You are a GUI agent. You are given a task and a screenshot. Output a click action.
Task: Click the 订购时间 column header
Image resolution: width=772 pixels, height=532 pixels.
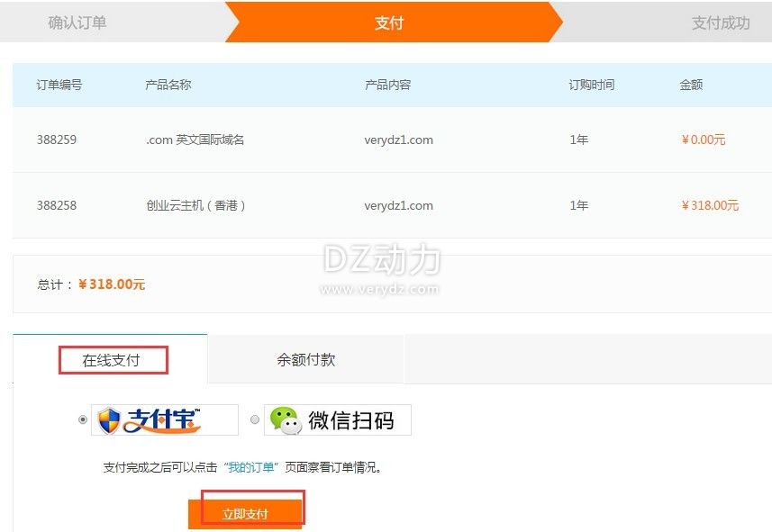point(592,85)
